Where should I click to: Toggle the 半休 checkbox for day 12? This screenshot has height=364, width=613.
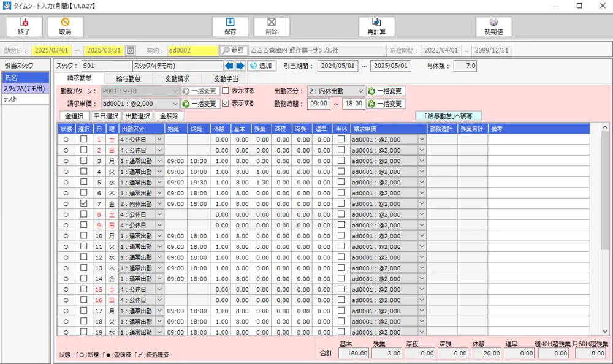coord(341,257)
